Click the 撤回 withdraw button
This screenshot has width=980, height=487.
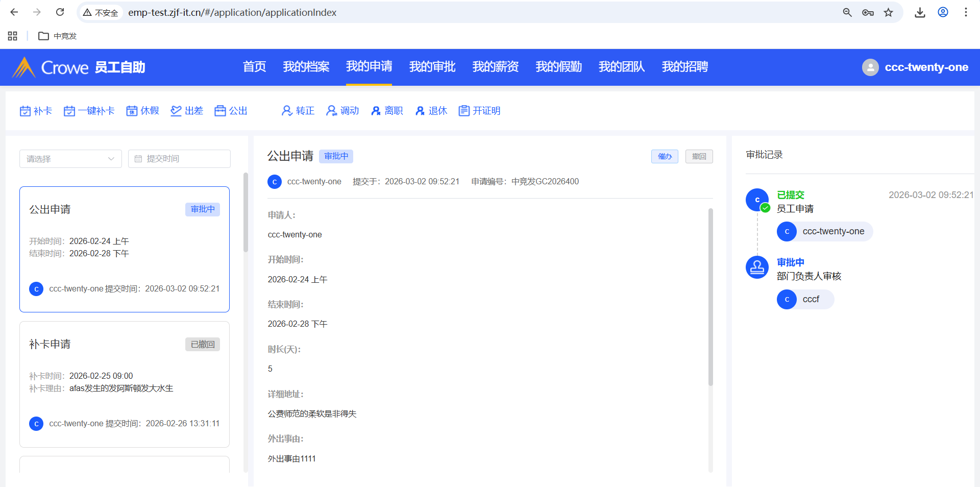click(699, 156)
